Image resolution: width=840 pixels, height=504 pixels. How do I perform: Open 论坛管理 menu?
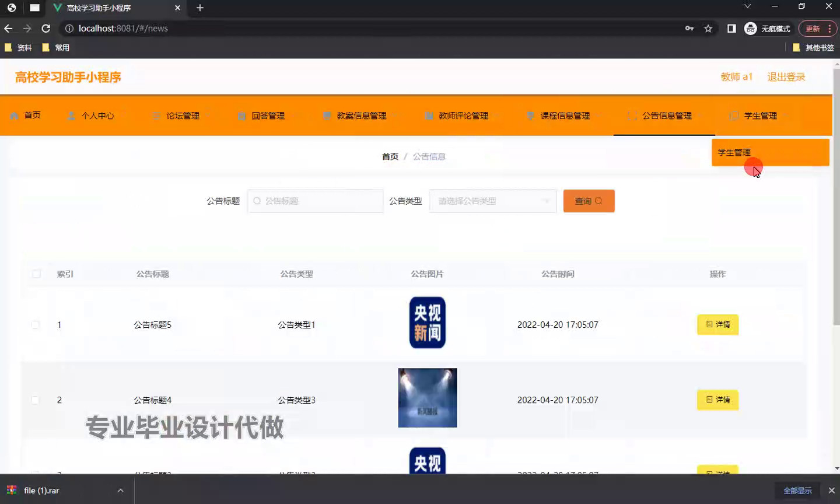tap(183, 116)
